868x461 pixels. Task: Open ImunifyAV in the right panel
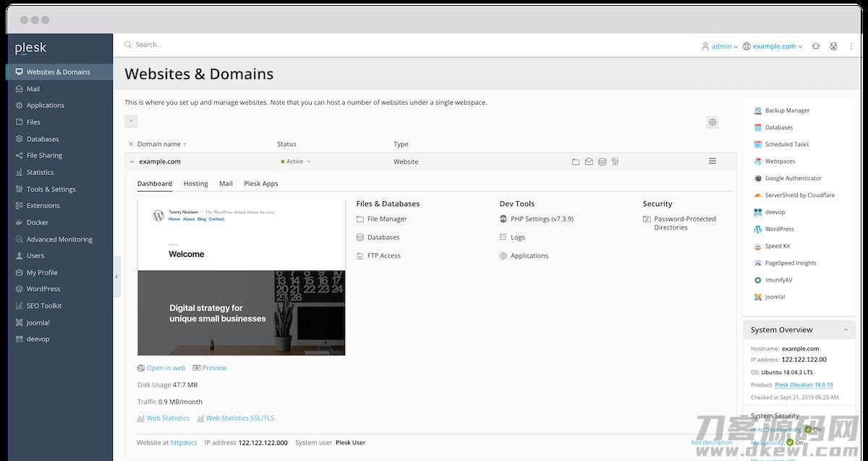click(x=773, y=280)
